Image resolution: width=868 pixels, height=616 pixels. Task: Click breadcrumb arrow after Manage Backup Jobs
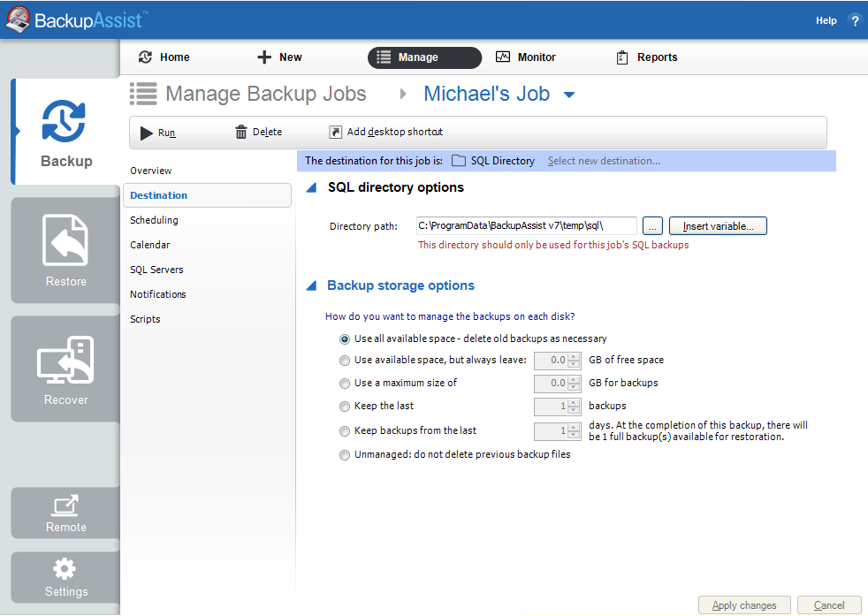coord(403,94)
